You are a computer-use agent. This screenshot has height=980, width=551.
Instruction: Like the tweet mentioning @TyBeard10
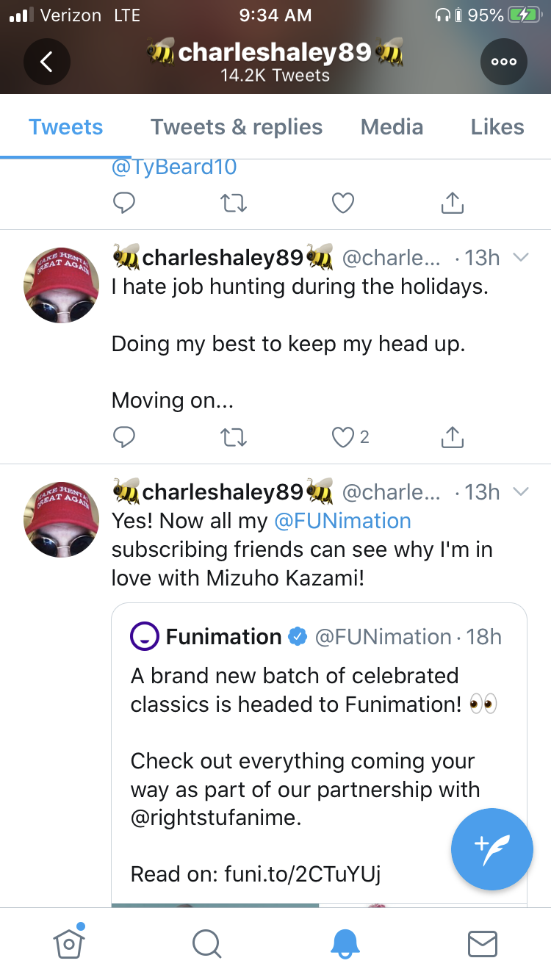click(343, 202)
